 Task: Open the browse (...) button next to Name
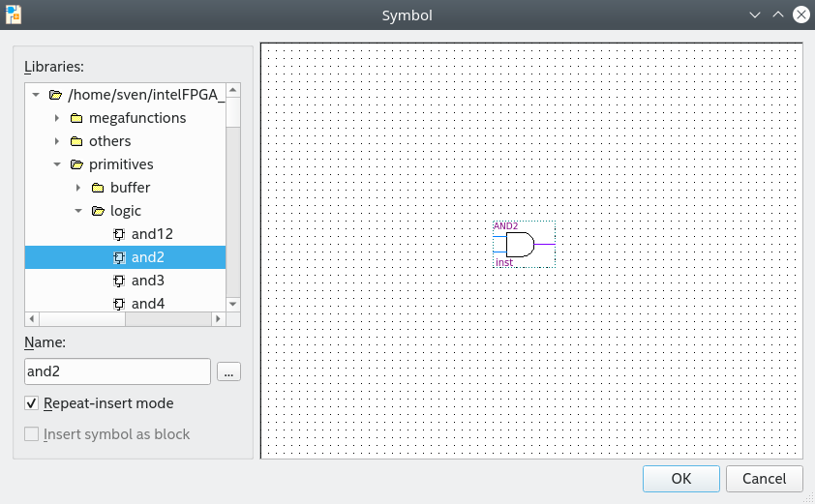228,371
